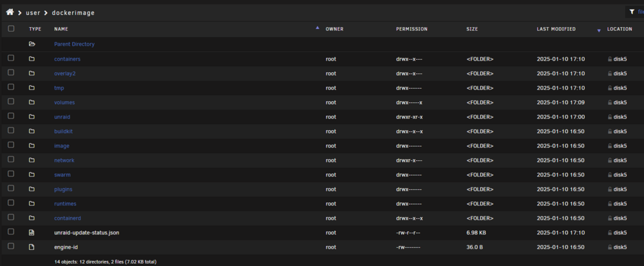Toggle the select-all checkbox in the header
This screenshot has width=644, height=266.
(x=11, y=28)
